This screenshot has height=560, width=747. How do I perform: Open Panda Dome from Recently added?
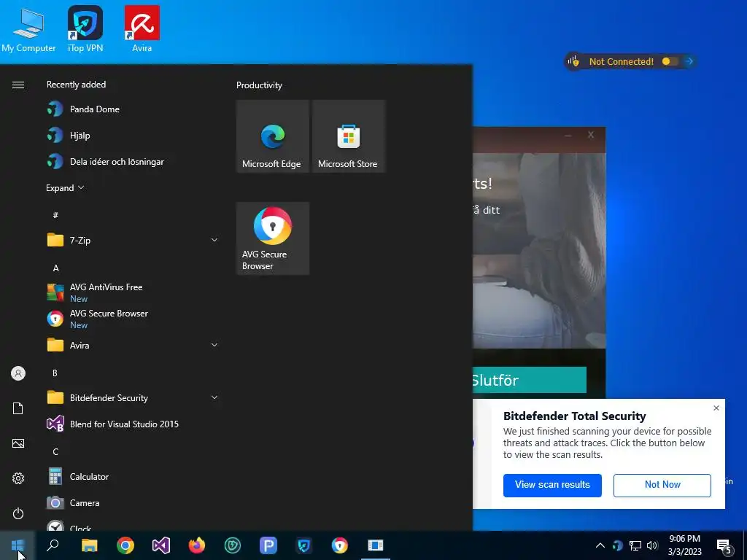coord(133,109)
